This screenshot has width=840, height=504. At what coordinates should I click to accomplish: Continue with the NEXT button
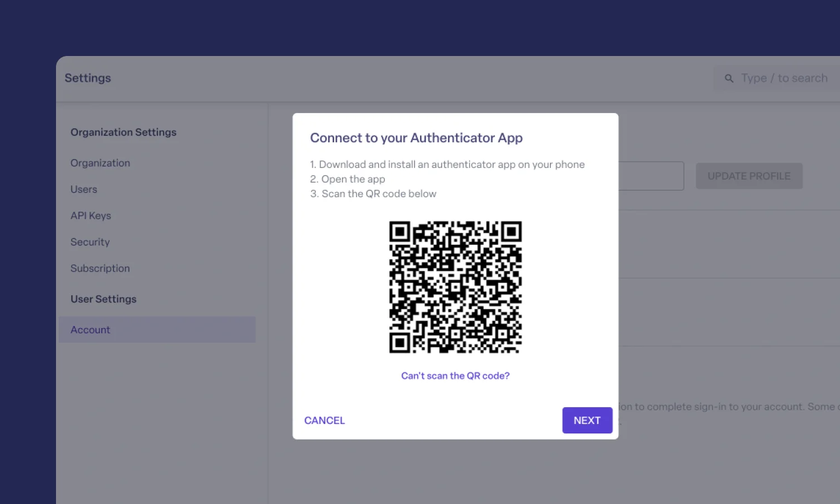pos(587,421)
